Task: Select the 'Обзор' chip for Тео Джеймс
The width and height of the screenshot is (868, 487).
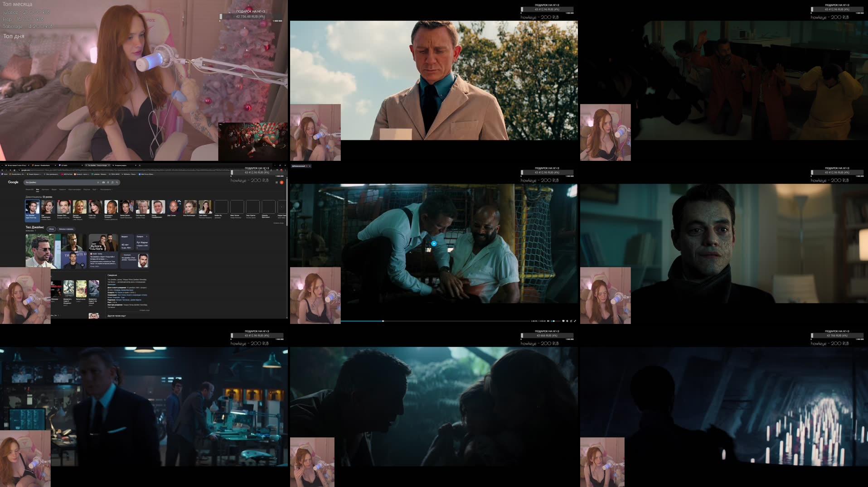Action: pos(51,229)
